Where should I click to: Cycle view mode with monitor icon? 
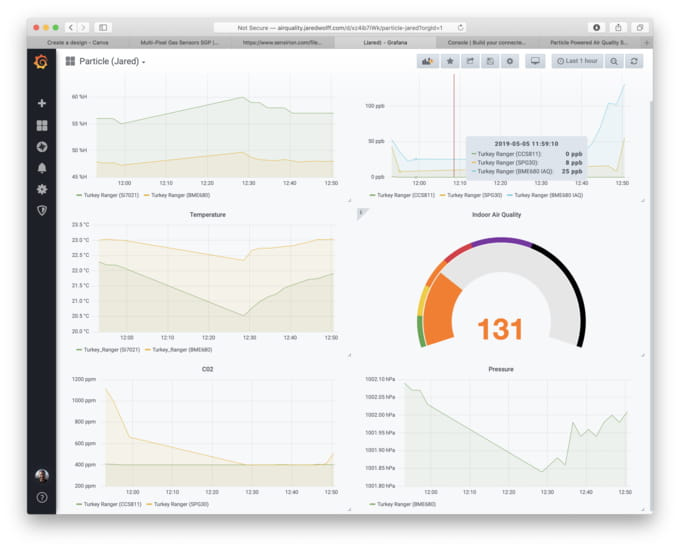coord(535,61)
